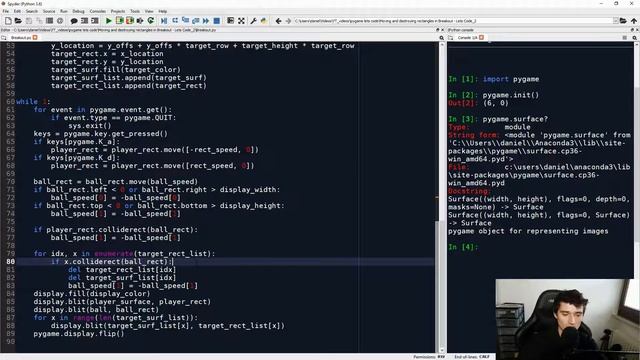Image resolution: width=640 pixels, height=360 pixels.
Task: Continue execution until next breakpoint
Action: [x=206, y=20]
